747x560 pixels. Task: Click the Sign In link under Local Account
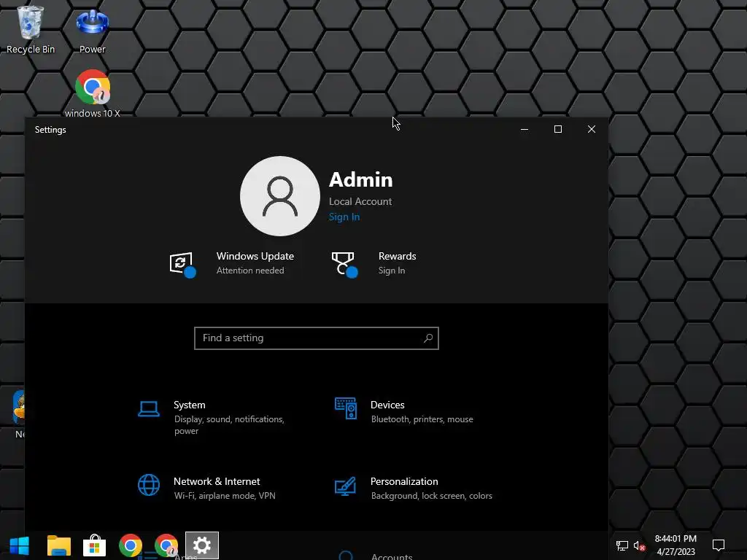344,217
